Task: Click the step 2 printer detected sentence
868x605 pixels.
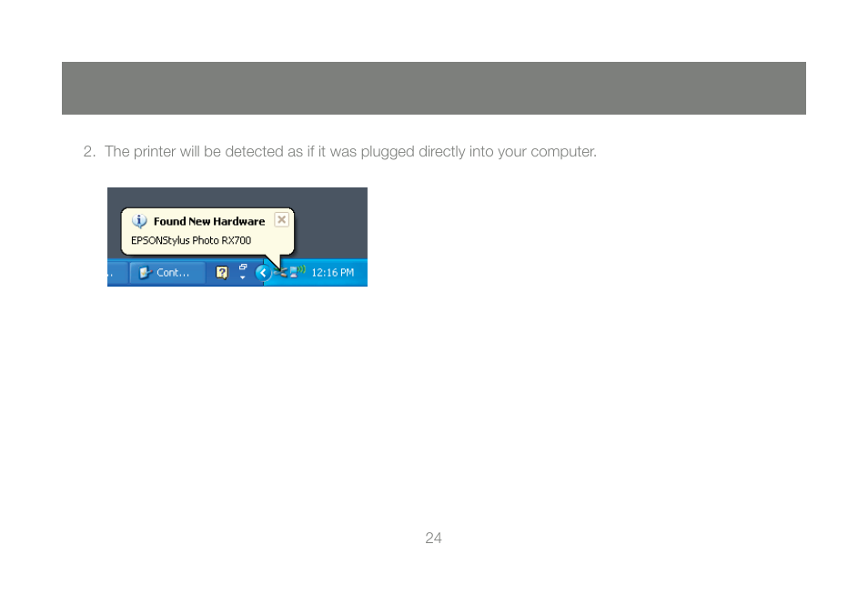Action: (350, 152)
